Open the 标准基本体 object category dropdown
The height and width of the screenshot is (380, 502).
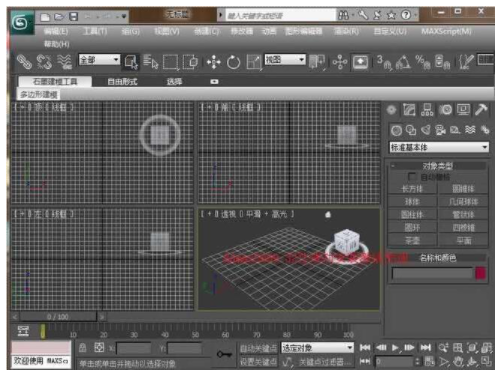click(x=439, y=147)
